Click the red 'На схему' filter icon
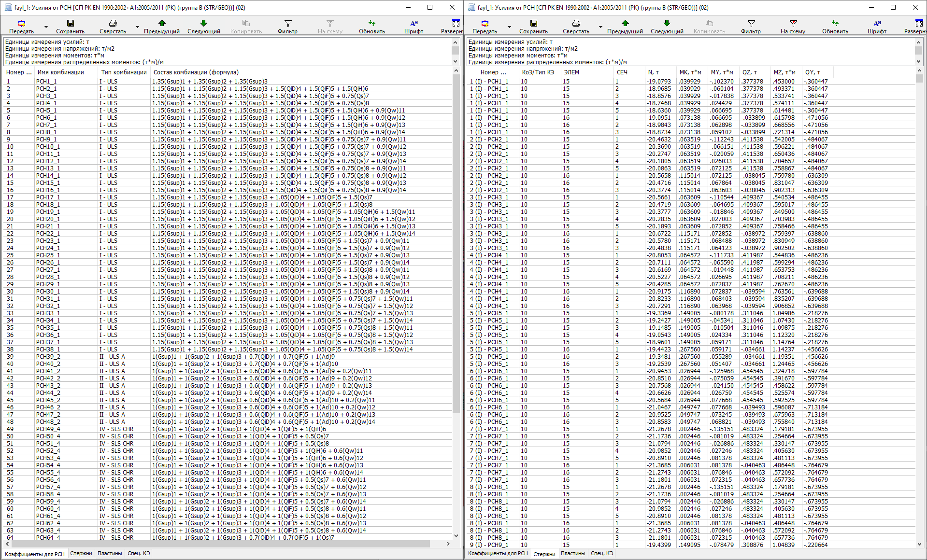Image resolution: width=927 pixels, height=560 pixels. tap(793, 24)
